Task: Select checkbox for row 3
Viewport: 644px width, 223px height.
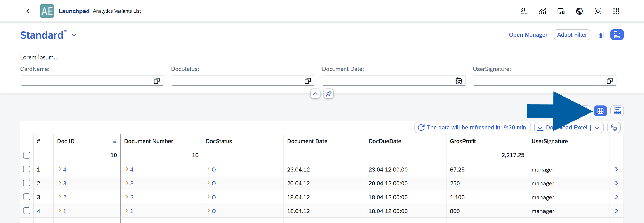Action: click(27, 197)
